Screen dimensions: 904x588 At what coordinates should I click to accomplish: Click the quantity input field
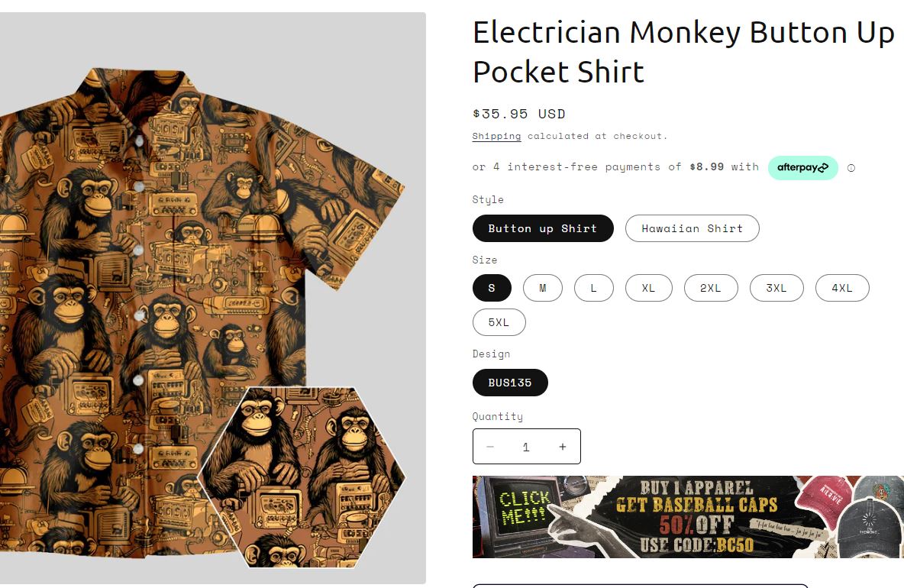click(x=526, y=447)
